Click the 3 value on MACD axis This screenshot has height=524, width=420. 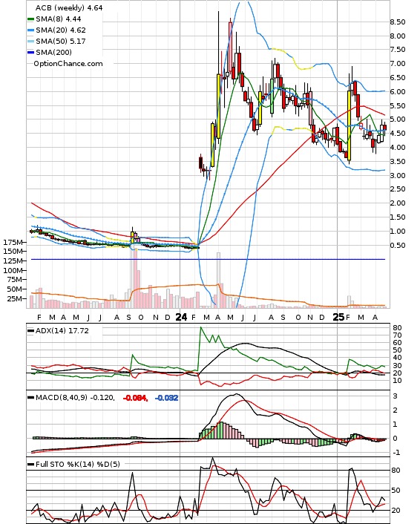[395, 396]
